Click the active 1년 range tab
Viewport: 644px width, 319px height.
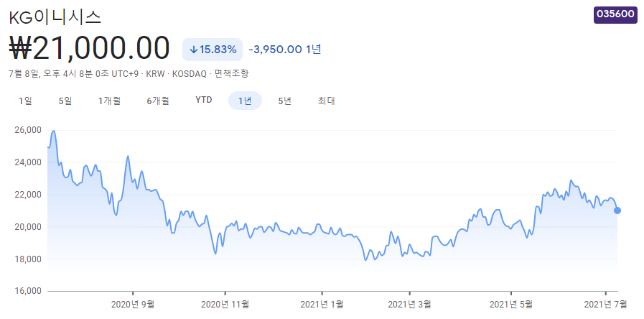pos(245,101)
